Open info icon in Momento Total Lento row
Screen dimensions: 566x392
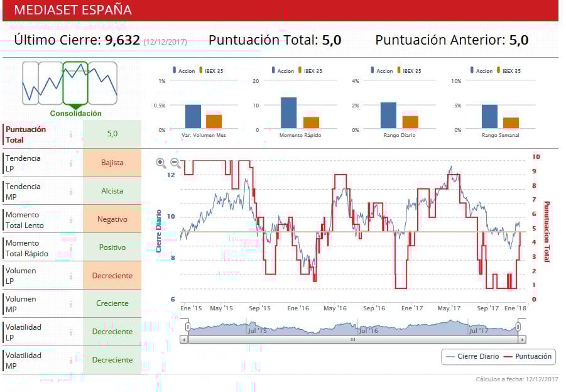(x=71, y=219)
